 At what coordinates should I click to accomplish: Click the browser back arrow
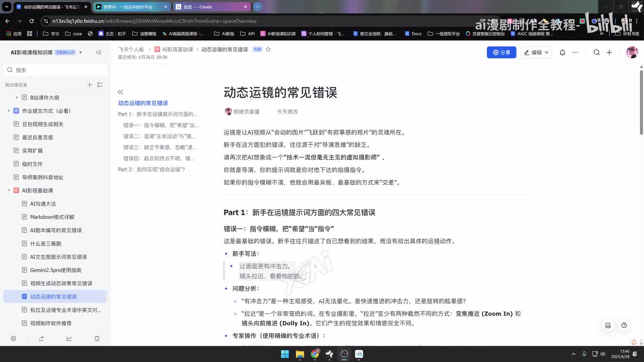click(7, 21)
